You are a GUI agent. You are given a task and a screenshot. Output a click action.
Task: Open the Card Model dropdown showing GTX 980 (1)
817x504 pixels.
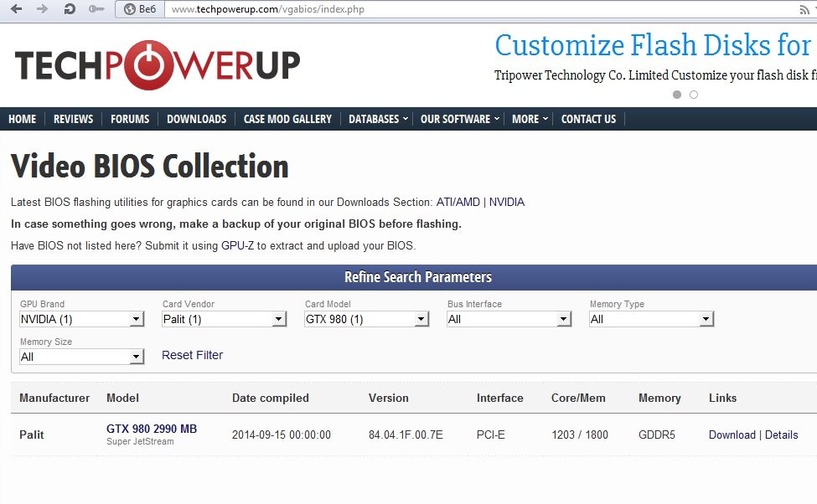coord(367,319)
